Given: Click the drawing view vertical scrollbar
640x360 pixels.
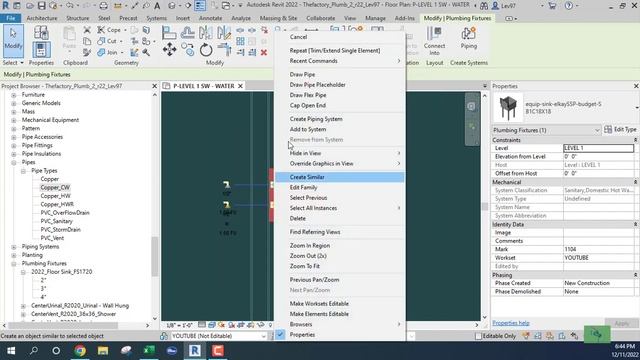Looking at the screenshot, I should coord(484,206).
